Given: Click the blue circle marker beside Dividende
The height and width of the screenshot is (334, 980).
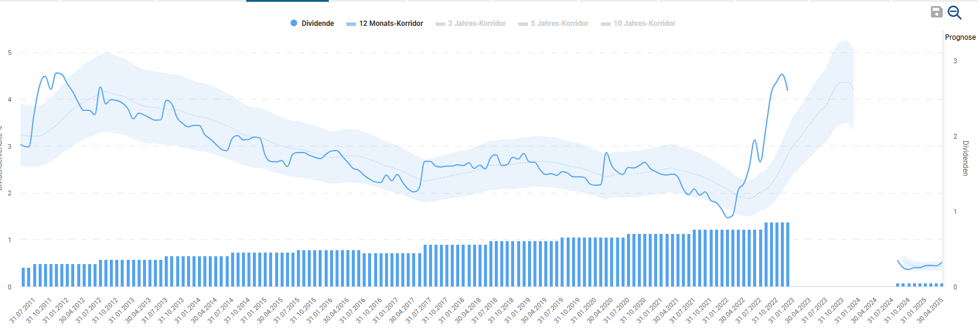Looking at the screenshot, I should (x=294, y=24).
